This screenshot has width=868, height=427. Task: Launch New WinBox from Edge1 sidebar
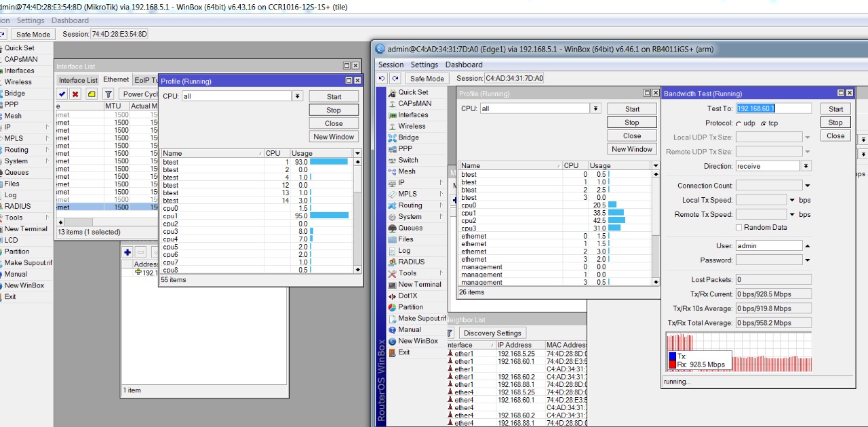click(418, 341)
